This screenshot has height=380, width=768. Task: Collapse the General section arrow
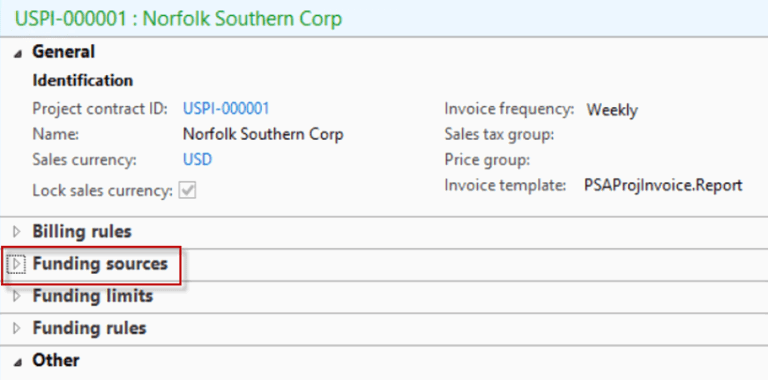pos(18,55)
